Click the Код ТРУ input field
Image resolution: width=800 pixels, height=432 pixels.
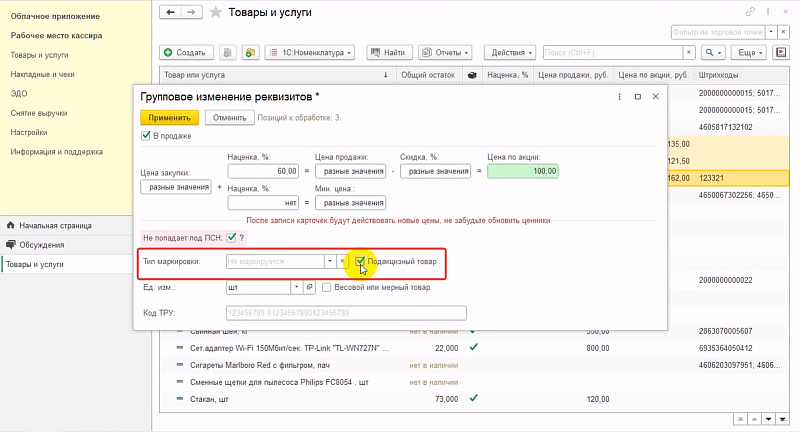(x=346, y=313)
